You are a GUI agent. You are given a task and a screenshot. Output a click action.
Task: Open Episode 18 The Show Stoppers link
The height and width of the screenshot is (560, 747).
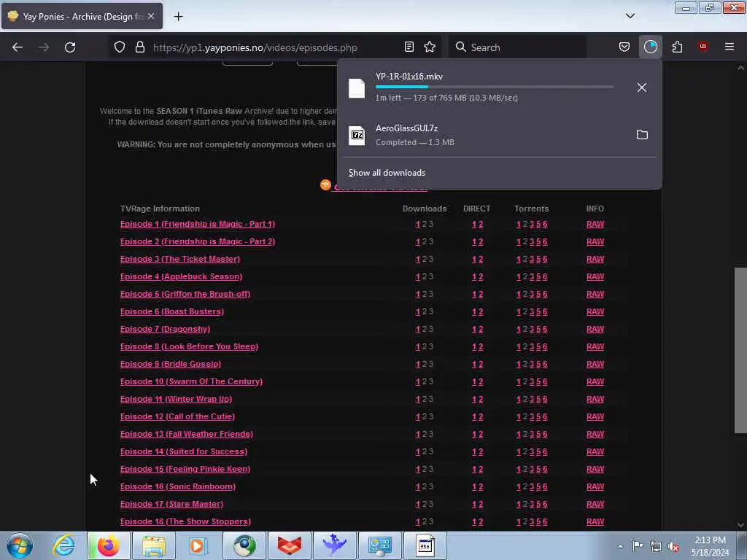[x=185, y=521]
